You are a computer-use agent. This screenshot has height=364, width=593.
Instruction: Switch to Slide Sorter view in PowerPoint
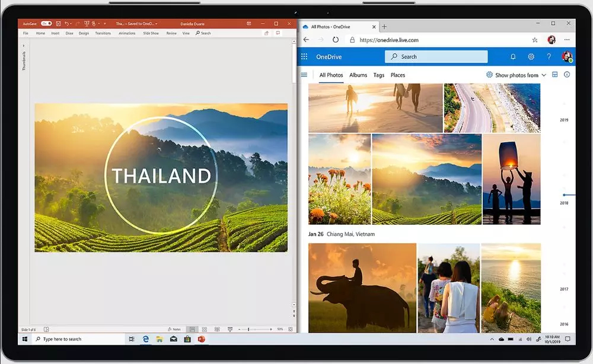(205, 329)
